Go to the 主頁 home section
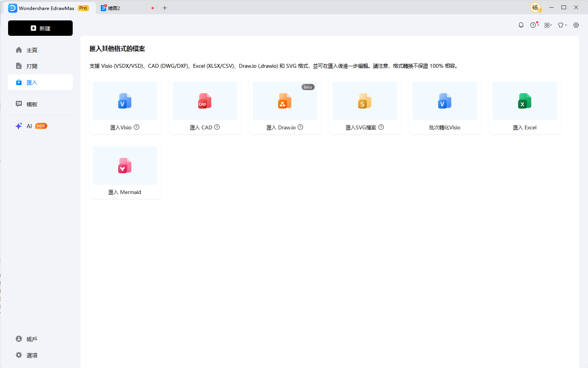Screen dimensions: 588x368 pyautogui.click(x=32, y=50)
